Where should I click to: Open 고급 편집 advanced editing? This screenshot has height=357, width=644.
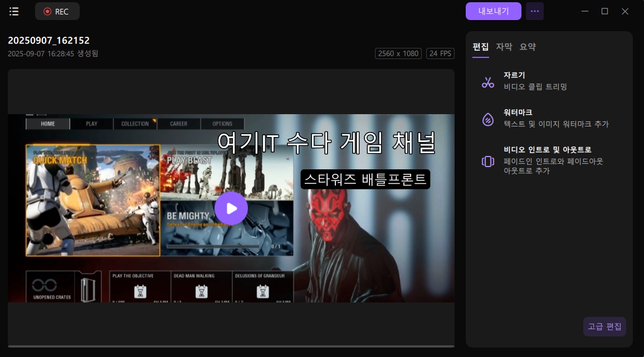(604, 326)
